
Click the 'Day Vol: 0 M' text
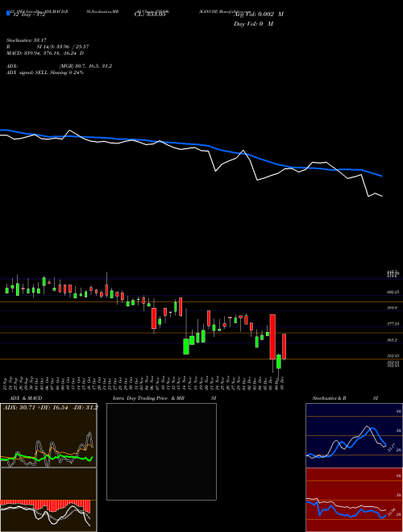253,23
